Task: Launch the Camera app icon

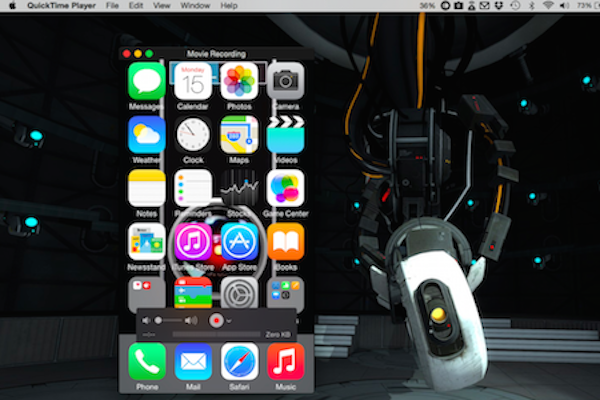Action: [285, 81]
